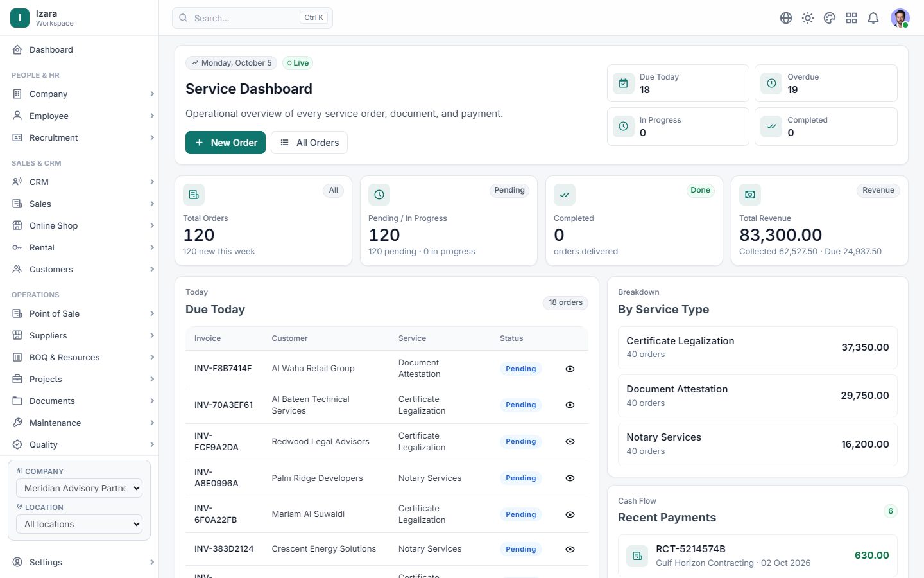View Redwood Legal Advisors order eye icon
Screen dimensions: 924x578
(570, 441)
